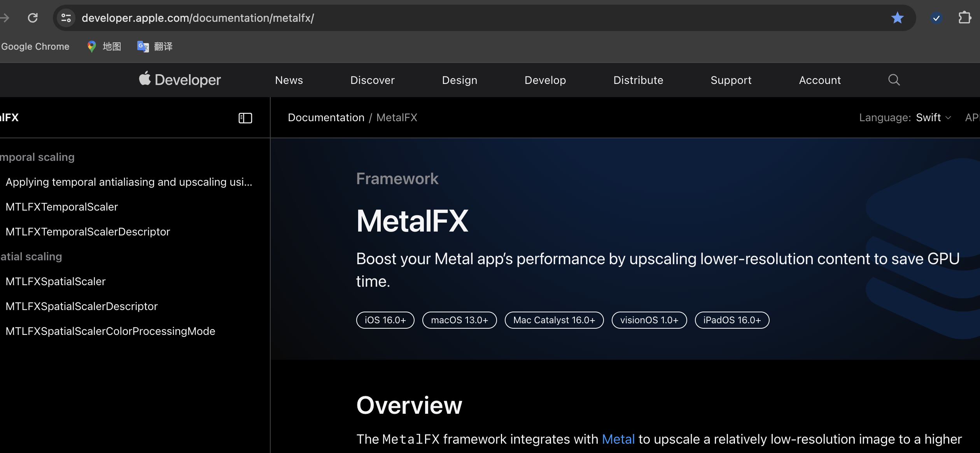980x453 pixels.
Task: Select MTLFXTemporalScaler in sidebar
Action: point(62,207)
